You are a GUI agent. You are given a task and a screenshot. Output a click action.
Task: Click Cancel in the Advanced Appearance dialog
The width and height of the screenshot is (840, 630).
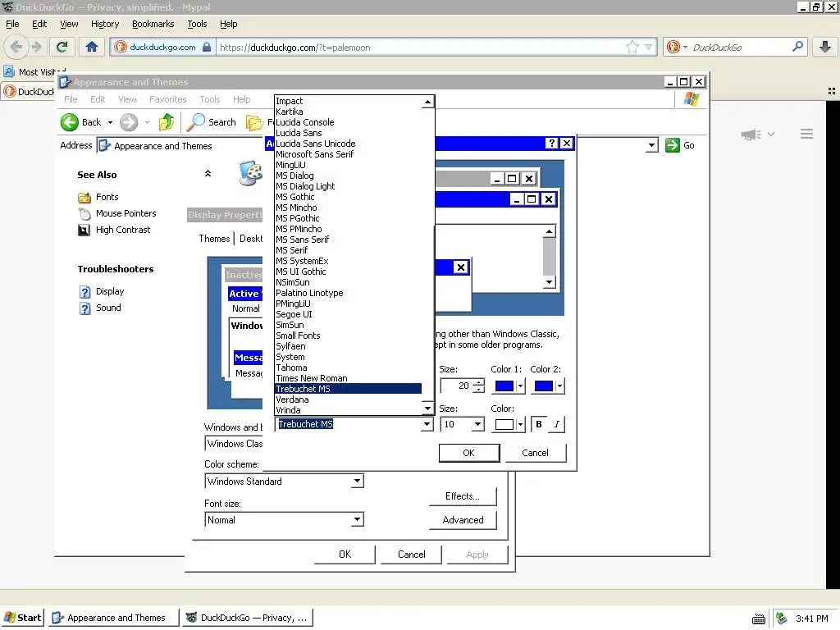pyautogui.click(x=535, y=453)
